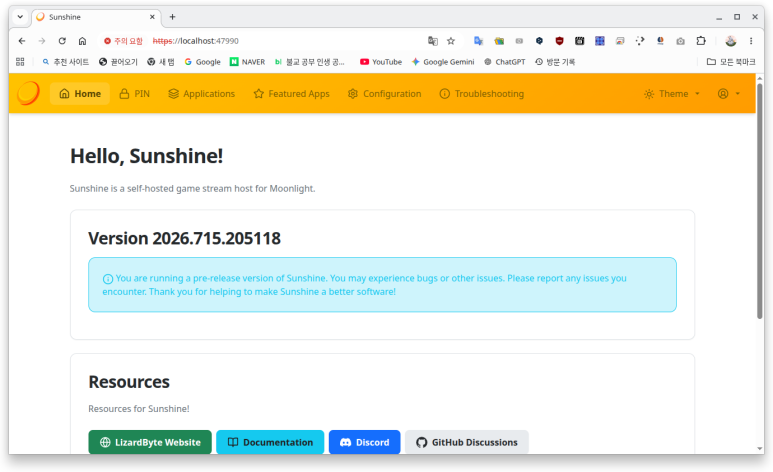Click the Sunshine logo in navbar

28,93
